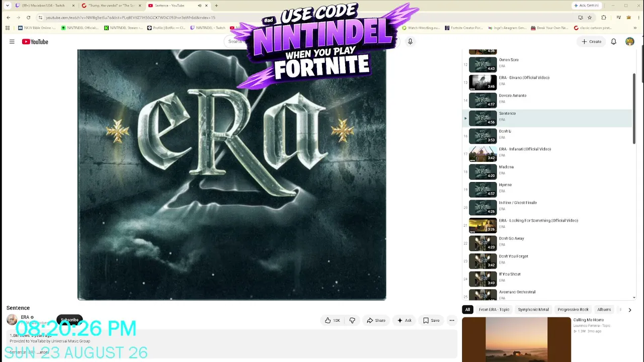644x362 pixels.
Task: Click the Create button
Action: 591,42
